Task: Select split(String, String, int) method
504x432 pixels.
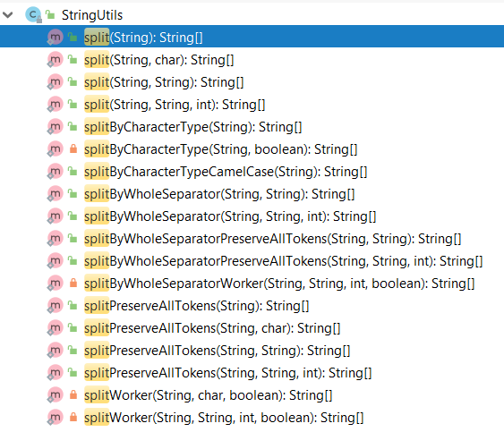Action: [175, 105]
